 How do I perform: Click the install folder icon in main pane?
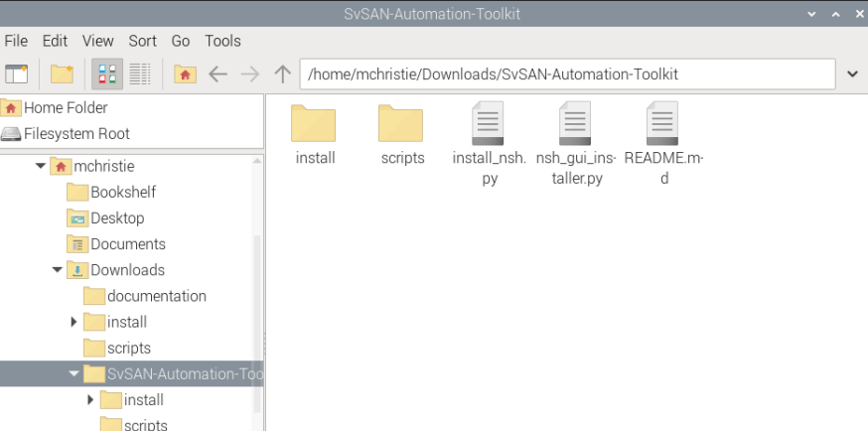(x=313, y=123)
